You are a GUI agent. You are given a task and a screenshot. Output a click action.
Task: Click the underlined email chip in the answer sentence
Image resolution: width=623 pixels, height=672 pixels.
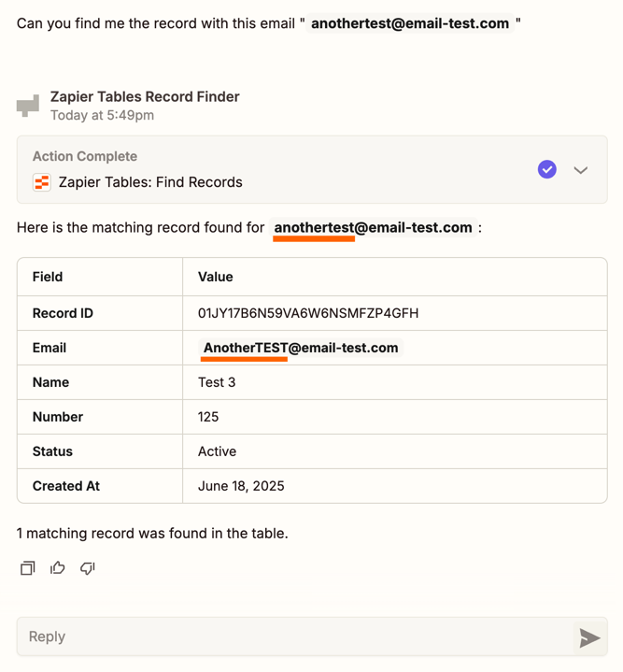click(x=373, y=227)
